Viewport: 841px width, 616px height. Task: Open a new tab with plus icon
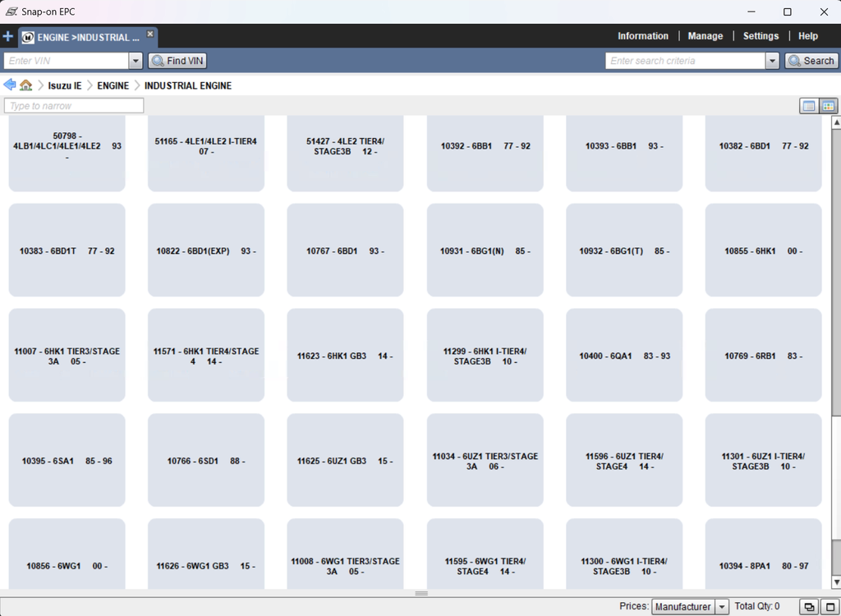(8, 36)
